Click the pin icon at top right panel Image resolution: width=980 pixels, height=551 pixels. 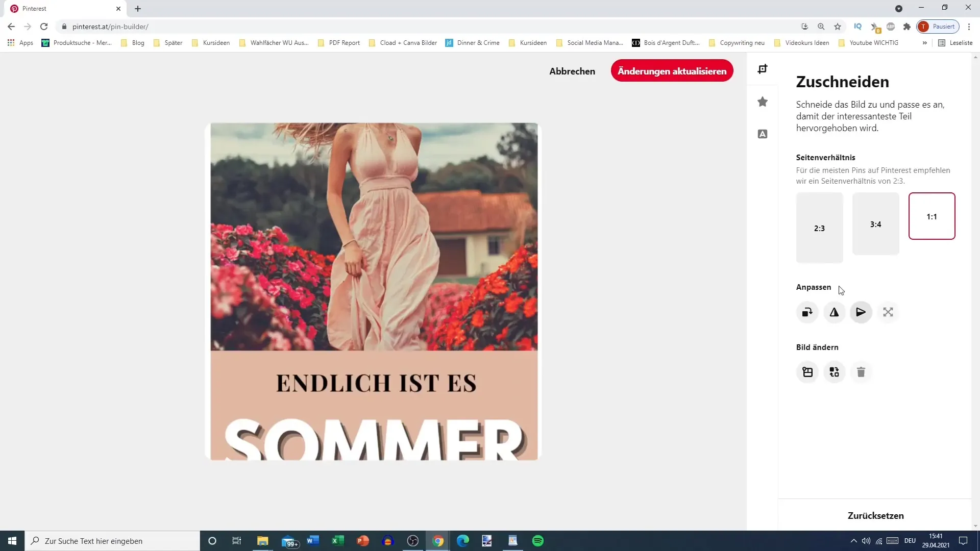pyautogui.click(x=763, y=69)
